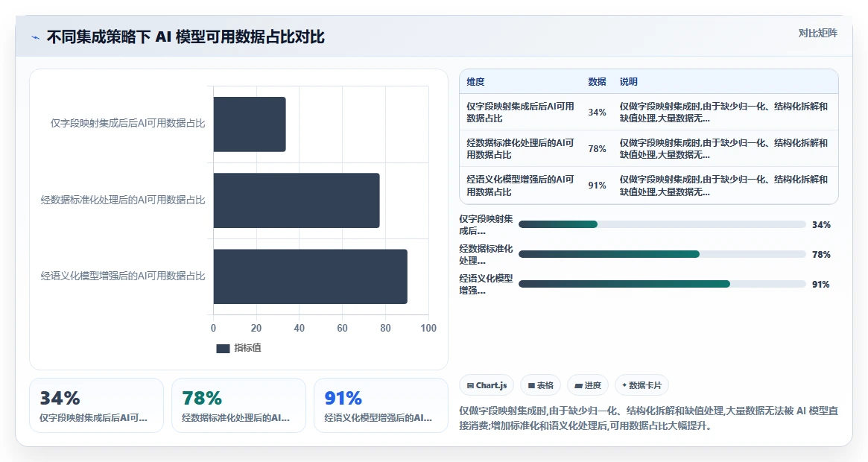Click the 数据卡片 tag chip

(642, 385)
